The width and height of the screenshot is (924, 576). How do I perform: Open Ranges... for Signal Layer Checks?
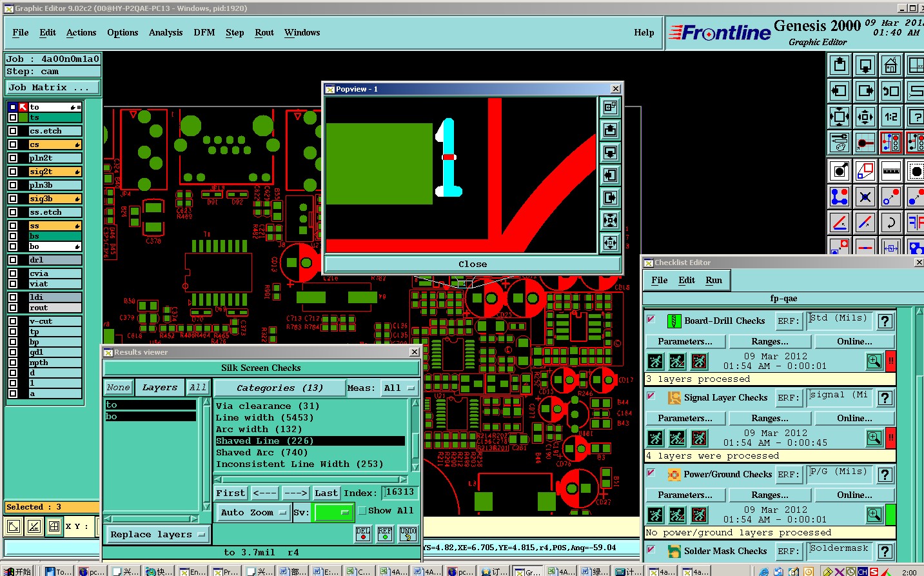tap(770, 418)
